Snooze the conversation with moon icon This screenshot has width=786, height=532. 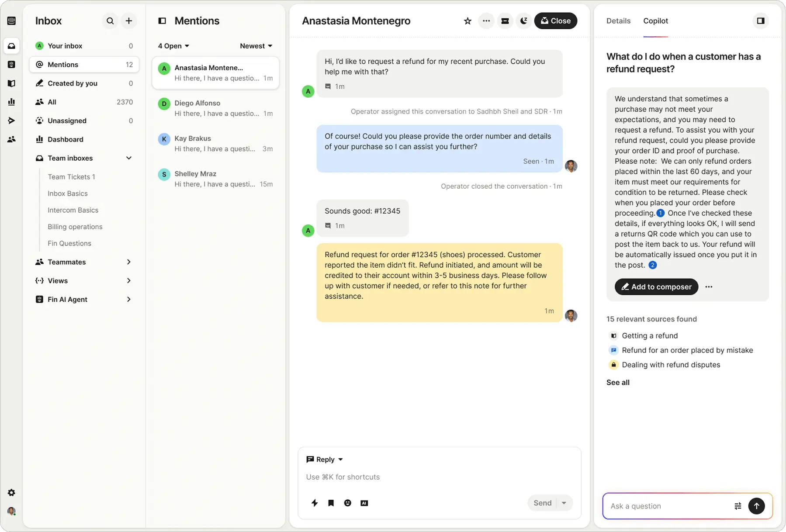523,21
